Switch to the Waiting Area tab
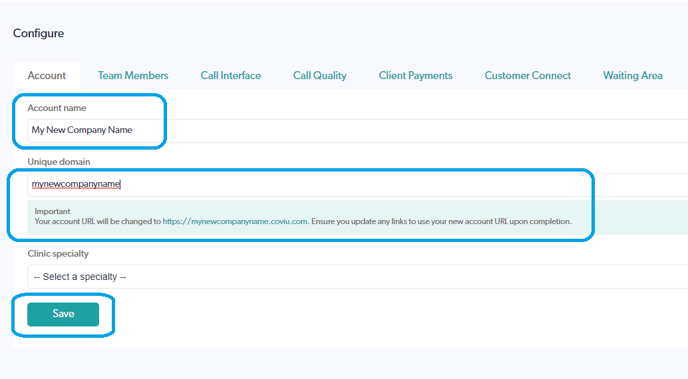This screenshot has height=379, width=688. coord(633,75)
